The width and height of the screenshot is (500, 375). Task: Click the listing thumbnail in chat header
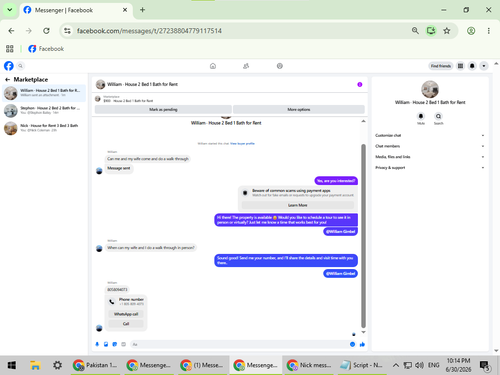point(100,84)
